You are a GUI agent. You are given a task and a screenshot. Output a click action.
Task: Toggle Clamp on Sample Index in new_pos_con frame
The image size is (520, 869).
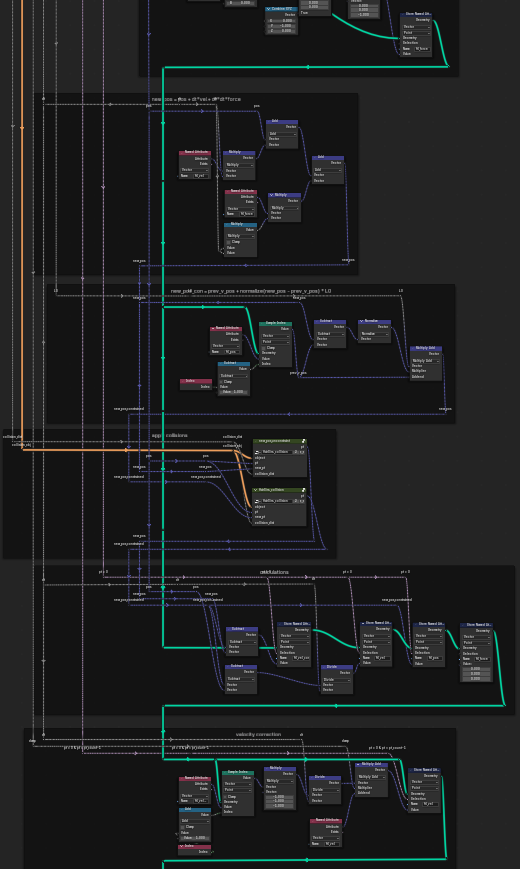pyautogui.click(x=264, y=348)
